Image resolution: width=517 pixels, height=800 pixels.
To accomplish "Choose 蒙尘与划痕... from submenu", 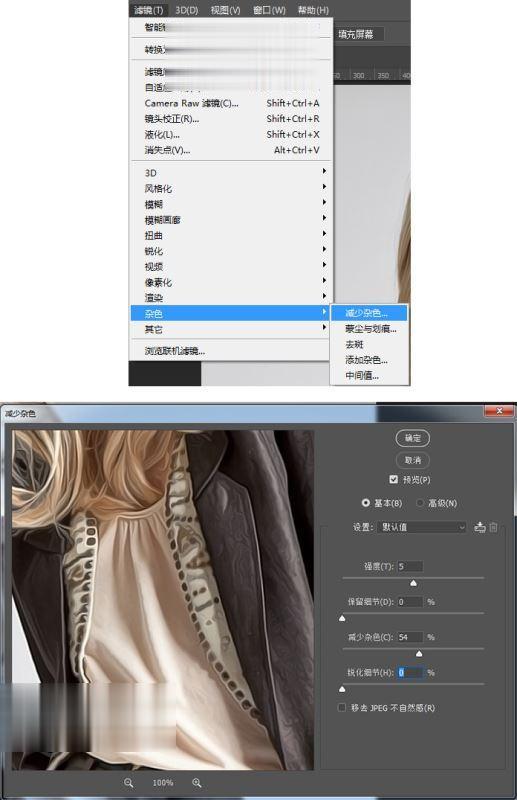I will 370,329.
